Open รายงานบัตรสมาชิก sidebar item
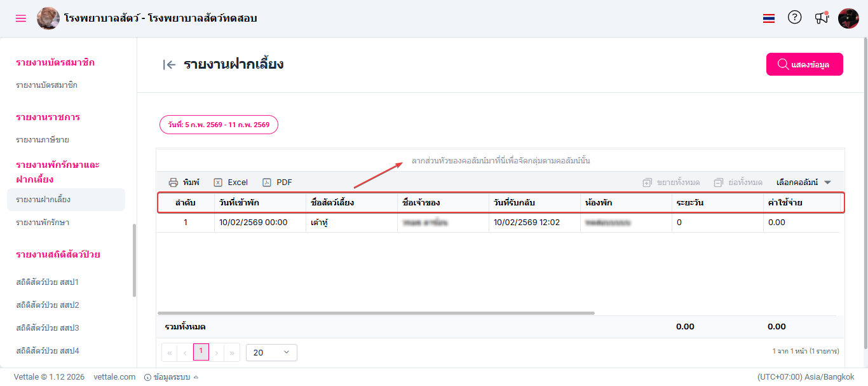 coord(47,85)
